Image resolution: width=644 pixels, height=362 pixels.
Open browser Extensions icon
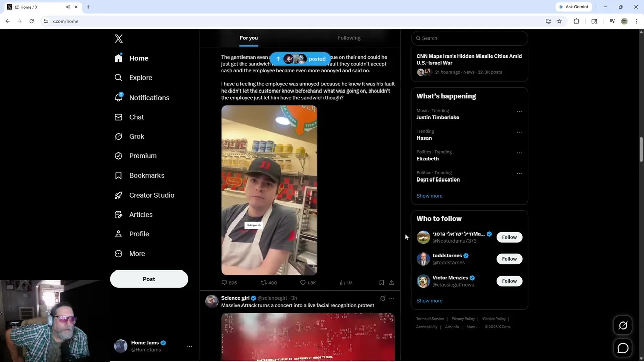tap(577, 21)
